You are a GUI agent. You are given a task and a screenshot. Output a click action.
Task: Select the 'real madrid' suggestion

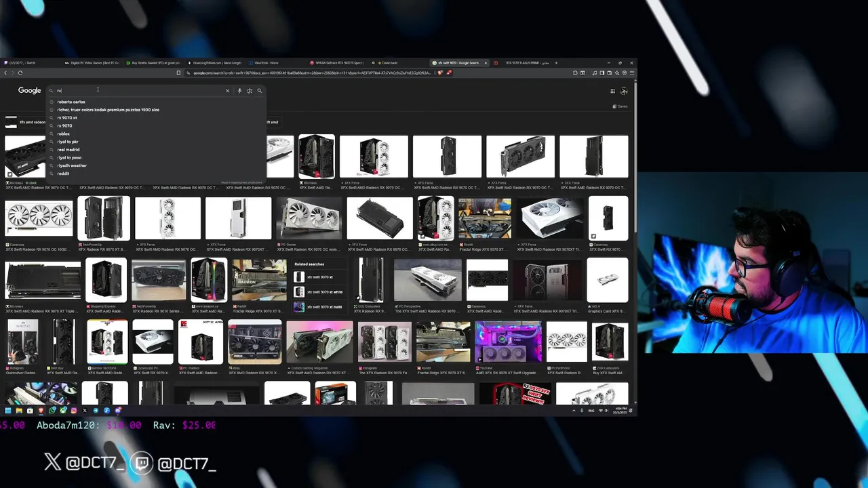coord(68,150)
